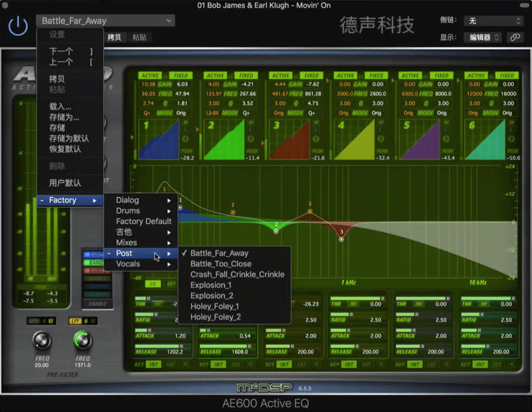The width and height of the screenshot is (532, 412).
Task: Click band 6 solo circle icon
Action: coord(511,139)
